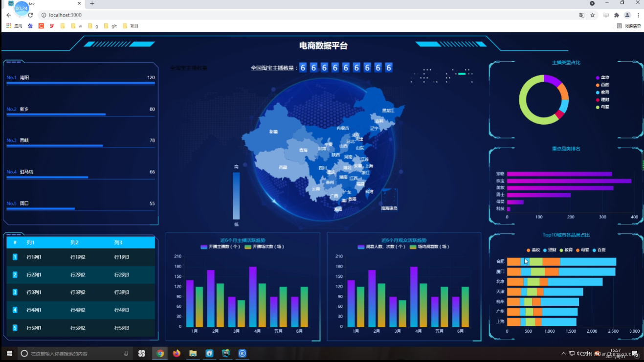
Task: Reload the localhost page
Action: pos(30,15)
